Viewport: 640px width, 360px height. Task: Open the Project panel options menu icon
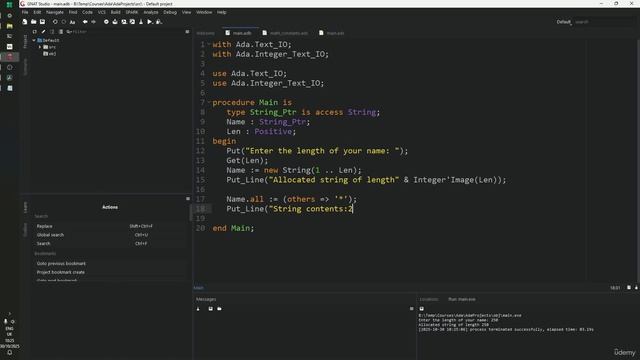point(187,31)
